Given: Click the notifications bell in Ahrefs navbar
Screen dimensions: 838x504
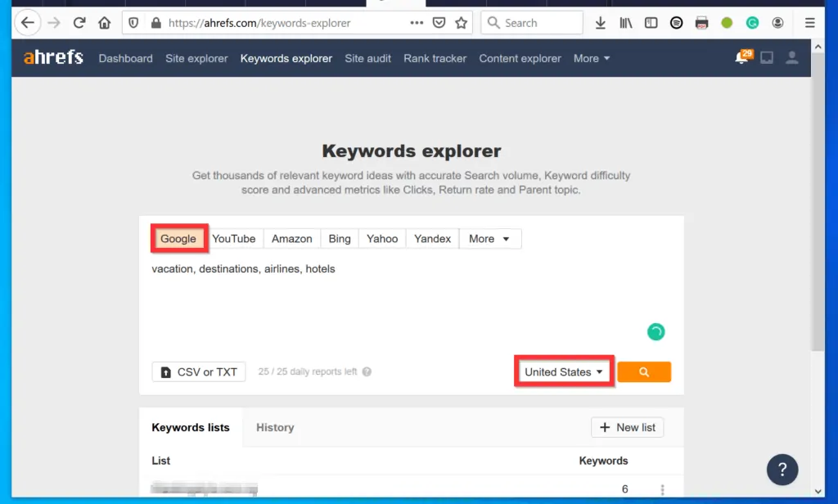Looking at the screenshot, I should [x=741, y=58].
